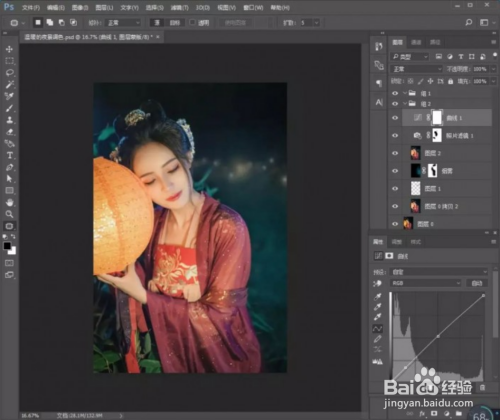This screenshot has width=500, height=420.
Task: Open the 图层(L) menu
Action: 104,7
